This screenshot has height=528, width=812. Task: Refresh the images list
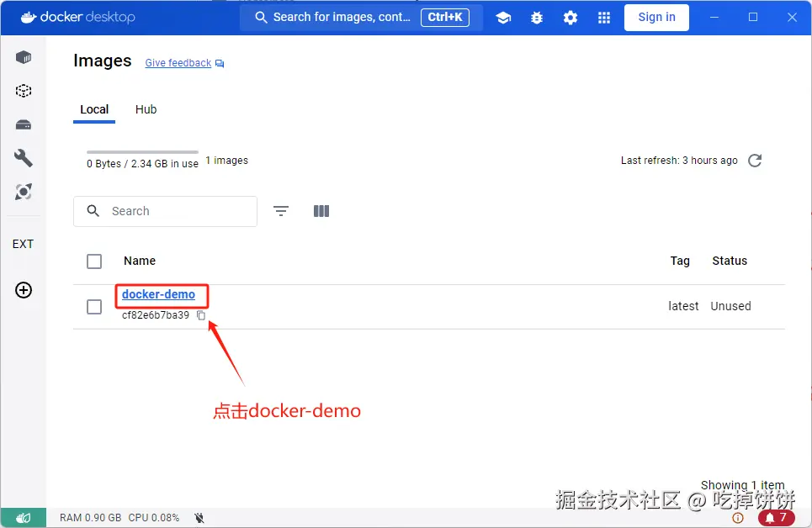pyautogui.click(x=755, y=161)
